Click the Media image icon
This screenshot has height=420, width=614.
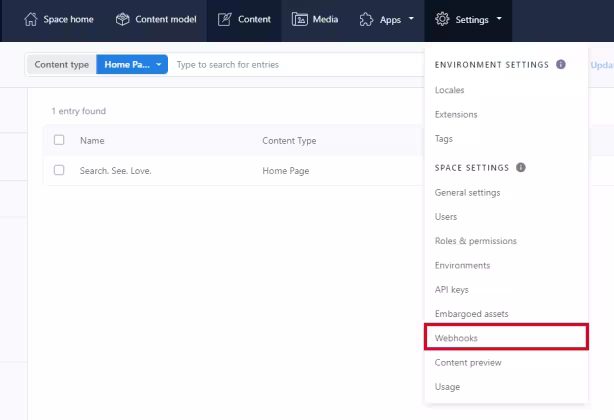tap(300, 19)
